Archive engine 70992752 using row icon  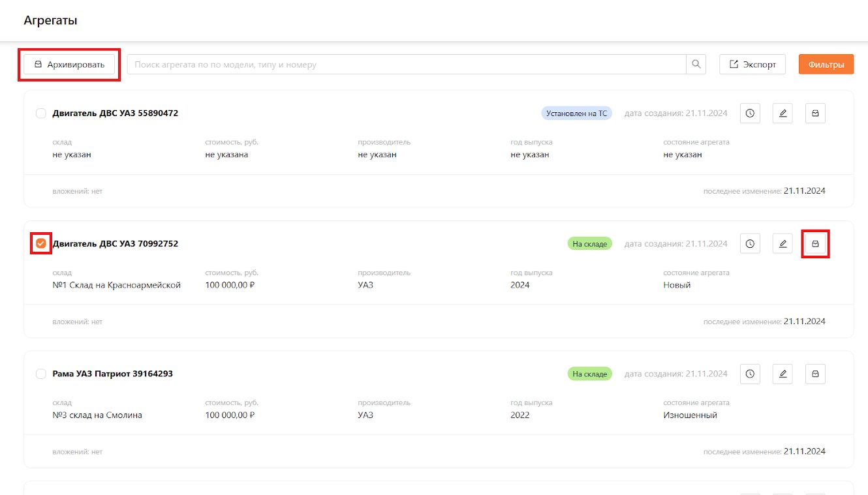coord(815,244)
